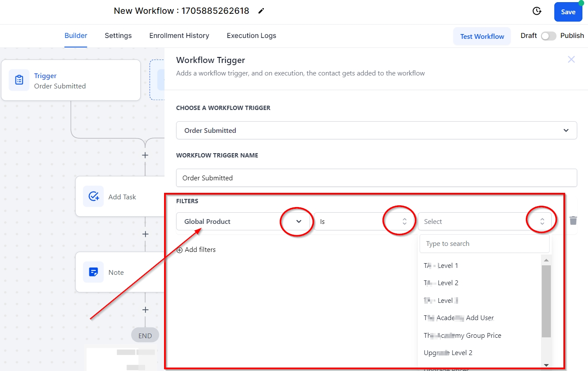Screen dimensions: 588x371
Task: Delete the Global Product filter with trash icon
Action: pyautogui.click(x=573, y=221)
